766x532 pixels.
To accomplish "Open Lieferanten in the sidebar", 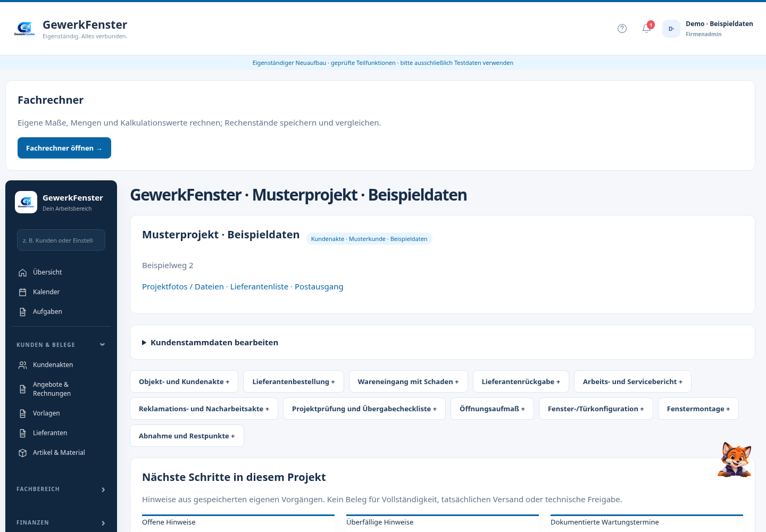I will coord(61,433).
